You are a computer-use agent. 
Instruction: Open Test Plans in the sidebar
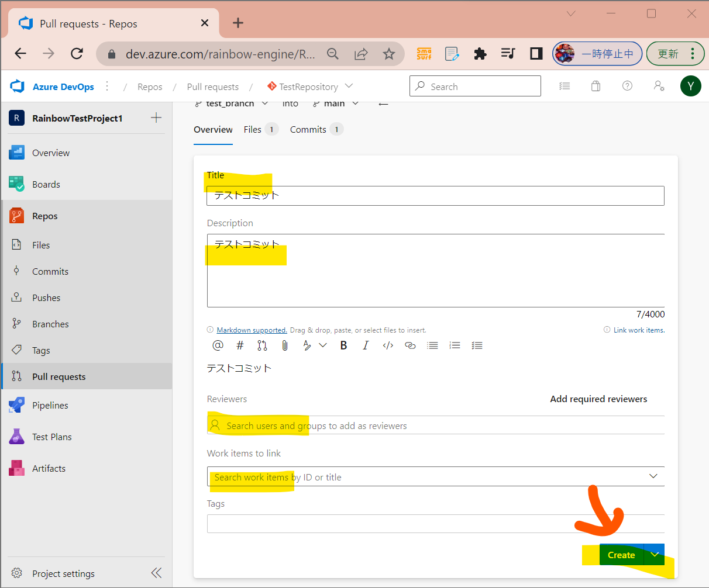(x=87, y=437)
